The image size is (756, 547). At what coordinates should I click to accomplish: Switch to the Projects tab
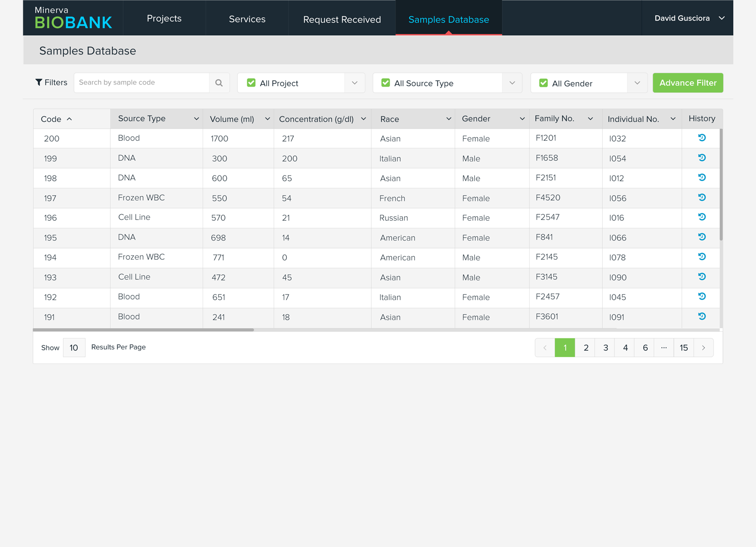pos(164,19)
